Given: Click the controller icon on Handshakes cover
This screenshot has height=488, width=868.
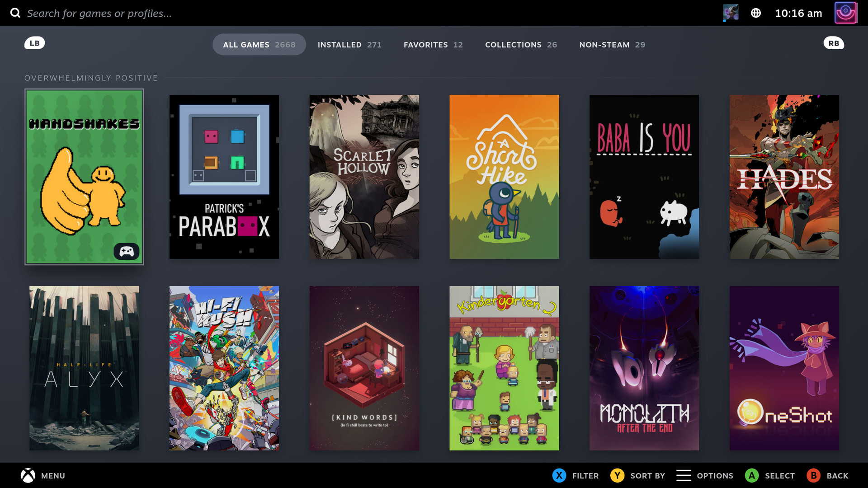Looking at the screenshot, I should coord(127,251).
